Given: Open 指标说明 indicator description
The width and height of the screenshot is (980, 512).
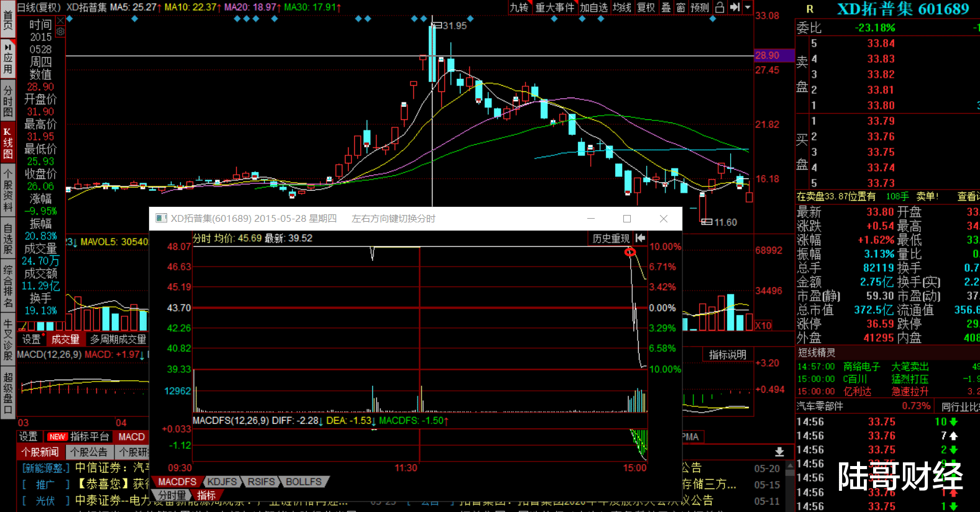Looking at the screenshot, I should (x=728, y=355).
